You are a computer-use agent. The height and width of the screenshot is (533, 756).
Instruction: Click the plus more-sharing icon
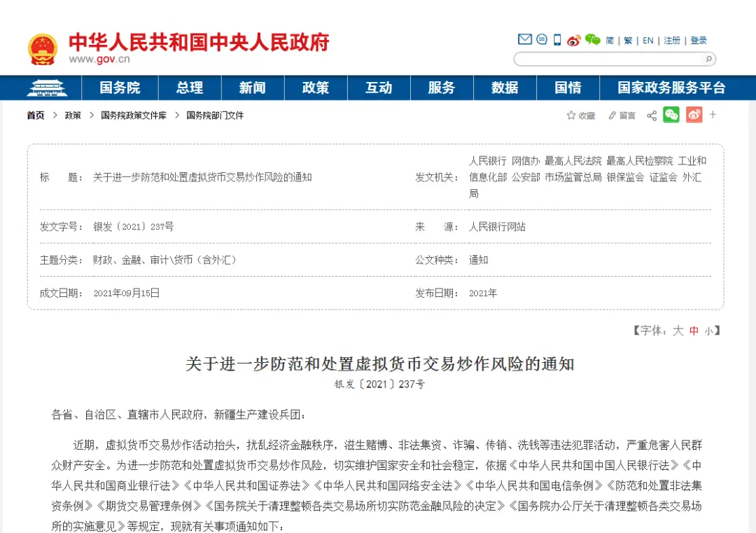[x=713, y=114]
